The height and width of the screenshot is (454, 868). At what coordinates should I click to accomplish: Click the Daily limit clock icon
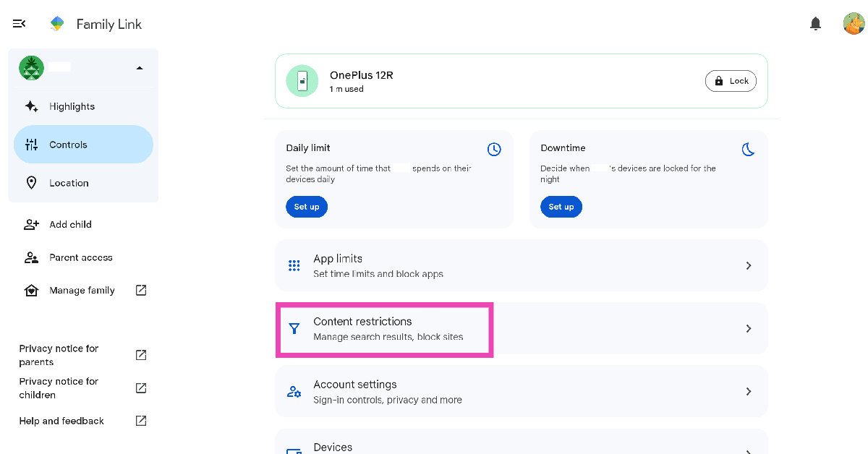tap(494, 149)
